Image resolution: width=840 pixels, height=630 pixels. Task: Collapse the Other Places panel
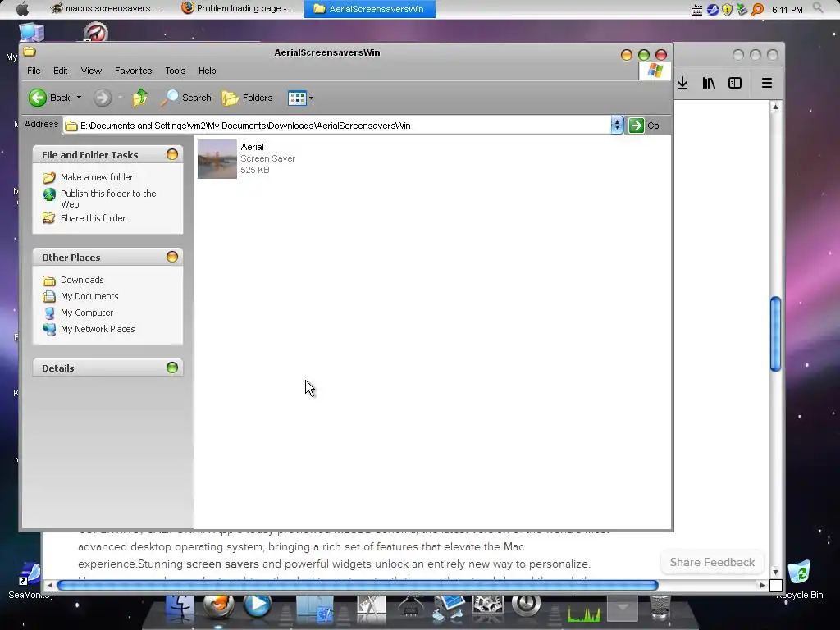[172, 257]
